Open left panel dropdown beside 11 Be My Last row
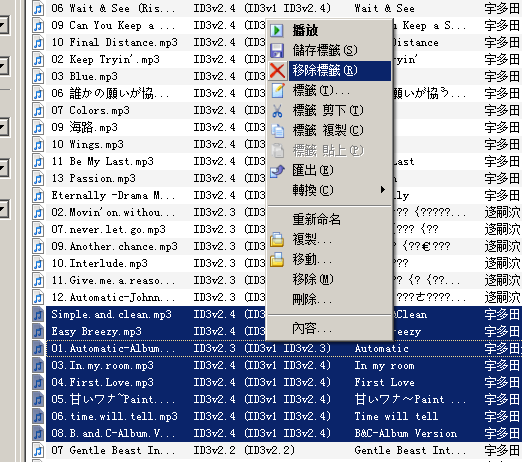The image size is (522, 462). coord(4,168)
